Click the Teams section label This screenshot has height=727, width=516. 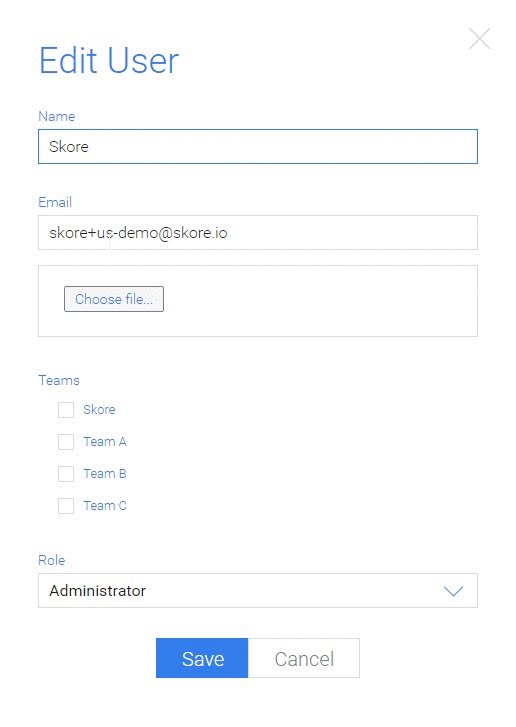(59, 380)
